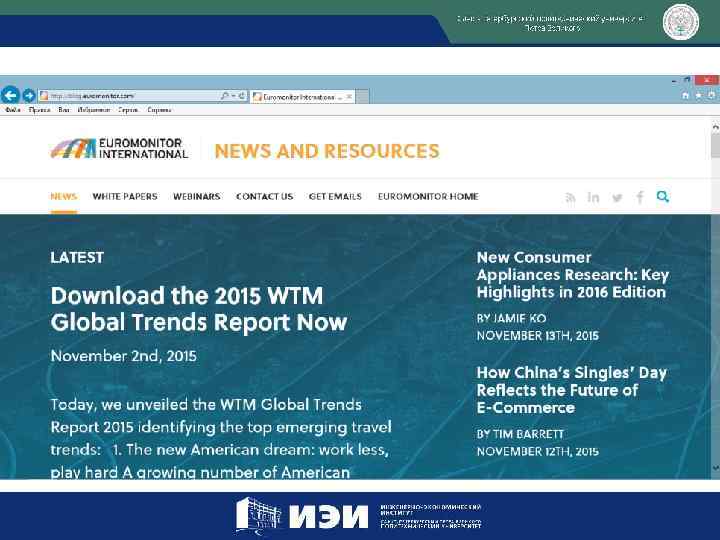720x540 pixels.
Task: Open the site search magnifier icon
Action: click(663, 197)
